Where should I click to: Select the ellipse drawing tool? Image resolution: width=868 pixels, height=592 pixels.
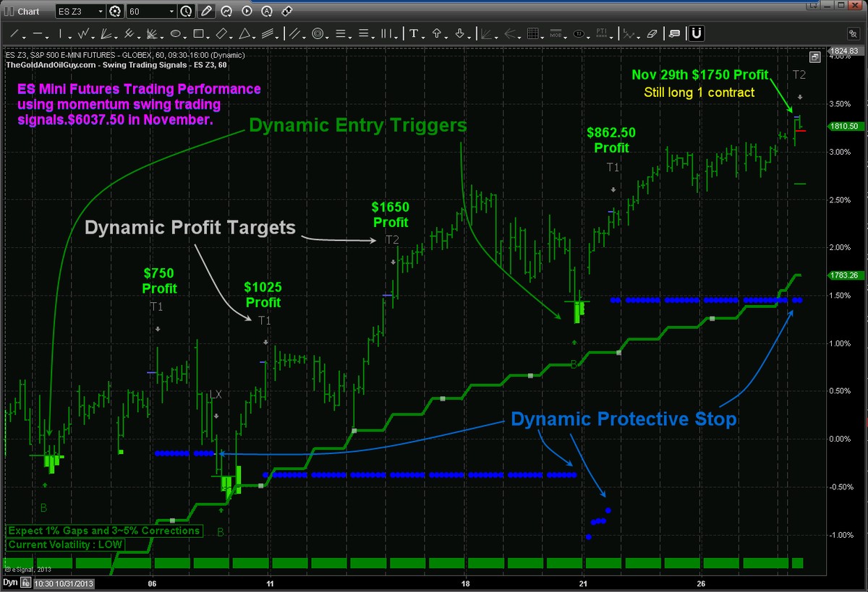click(175, 33)
